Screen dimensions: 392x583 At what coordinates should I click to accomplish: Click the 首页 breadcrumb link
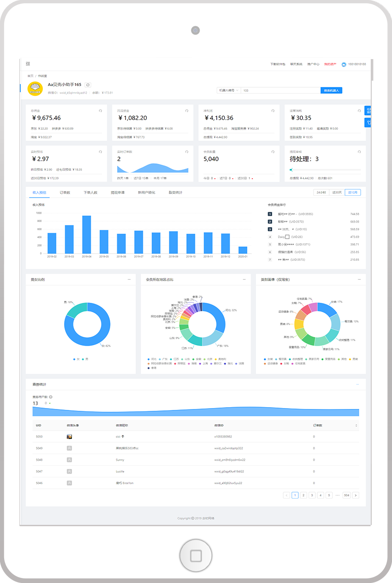pyautogui.click(x=30, y=76)
